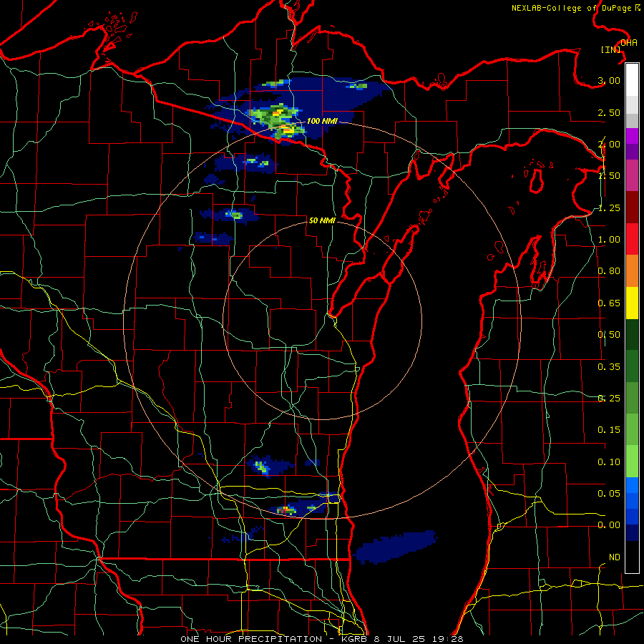
Task: Click the 0.65 legend value
Action: click(609, 303)
